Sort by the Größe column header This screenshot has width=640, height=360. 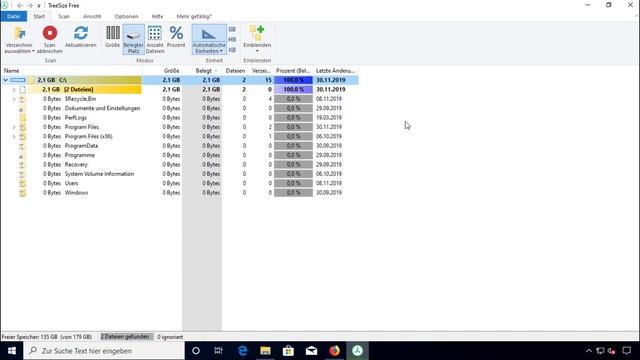(162, 71)
